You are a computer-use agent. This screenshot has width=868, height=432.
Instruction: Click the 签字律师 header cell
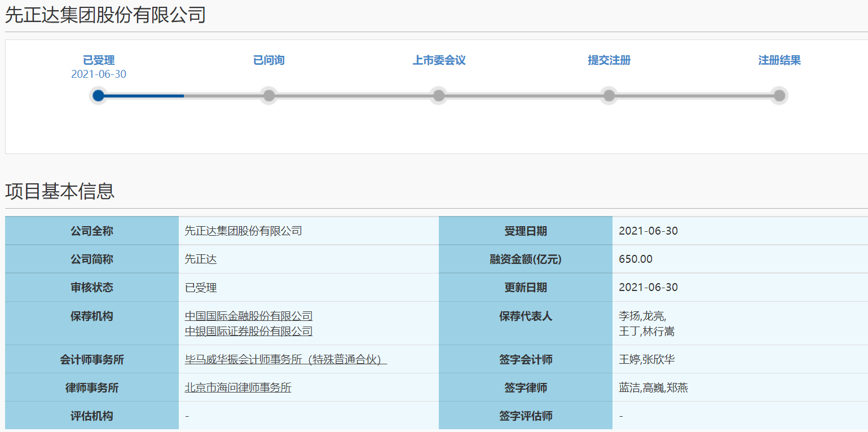(526, 387)
